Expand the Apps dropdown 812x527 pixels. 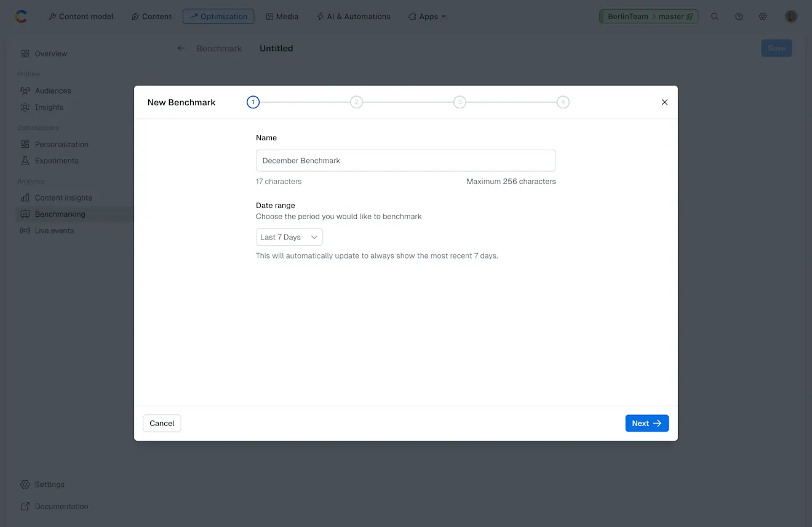(427, 16)
